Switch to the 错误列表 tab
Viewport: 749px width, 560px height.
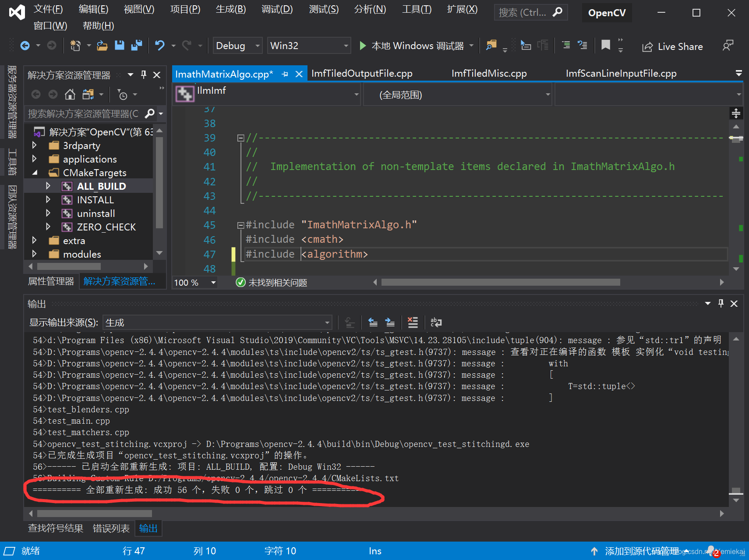pyautogui.click(x=111, y=528)
